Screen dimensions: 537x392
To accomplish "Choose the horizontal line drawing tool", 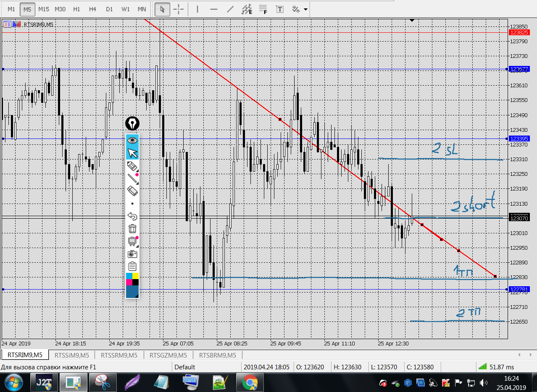I will pyautogui.click(x=213, y=9).
